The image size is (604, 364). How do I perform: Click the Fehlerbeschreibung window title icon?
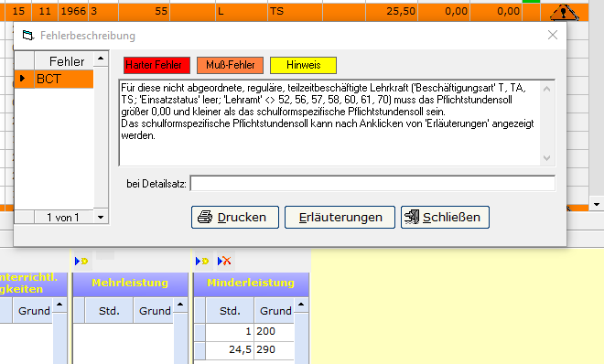[27, 36]
